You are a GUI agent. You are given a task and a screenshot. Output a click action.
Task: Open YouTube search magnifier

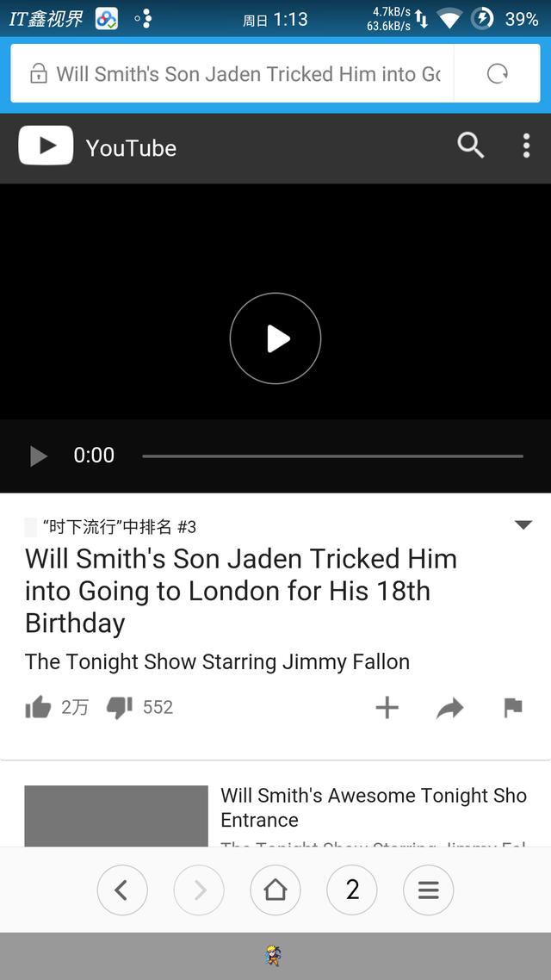(x=470, y=146)
